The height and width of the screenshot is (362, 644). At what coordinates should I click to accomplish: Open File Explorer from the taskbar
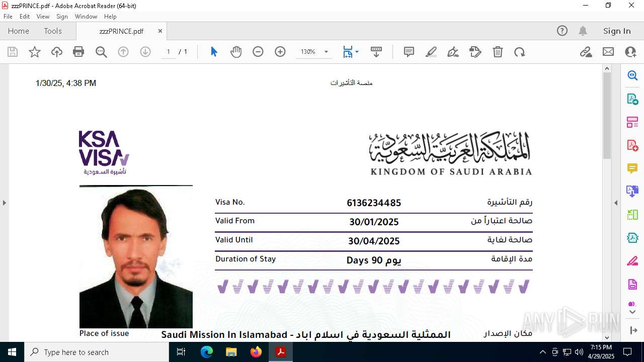click(x=231, y=352)
